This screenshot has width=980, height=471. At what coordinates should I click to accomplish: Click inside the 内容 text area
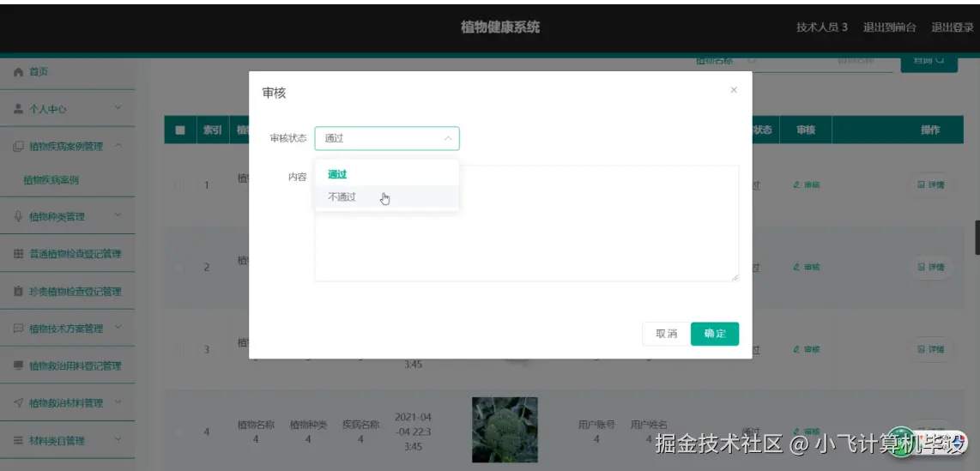[x=526, y=223]
